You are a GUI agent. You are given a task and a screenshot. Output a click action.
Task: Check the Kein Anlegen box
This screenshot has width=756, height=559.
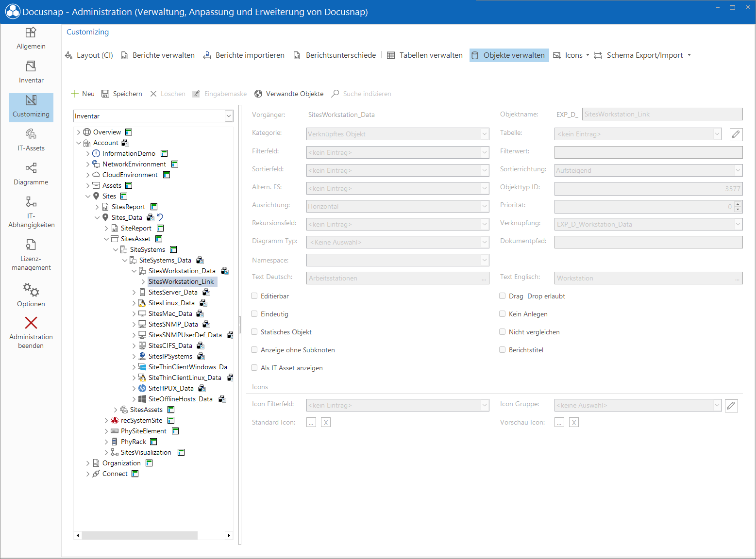[503, 314]
